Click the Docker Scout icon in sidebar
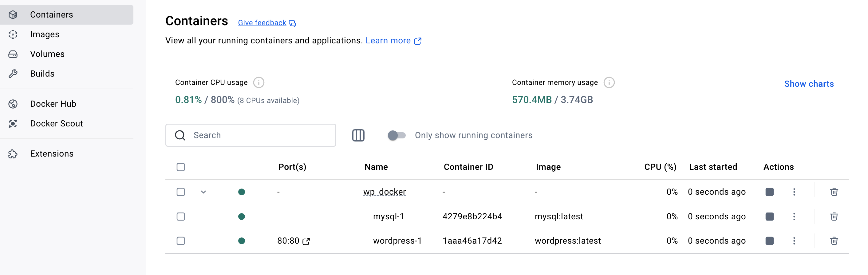 tap(13, 123)
